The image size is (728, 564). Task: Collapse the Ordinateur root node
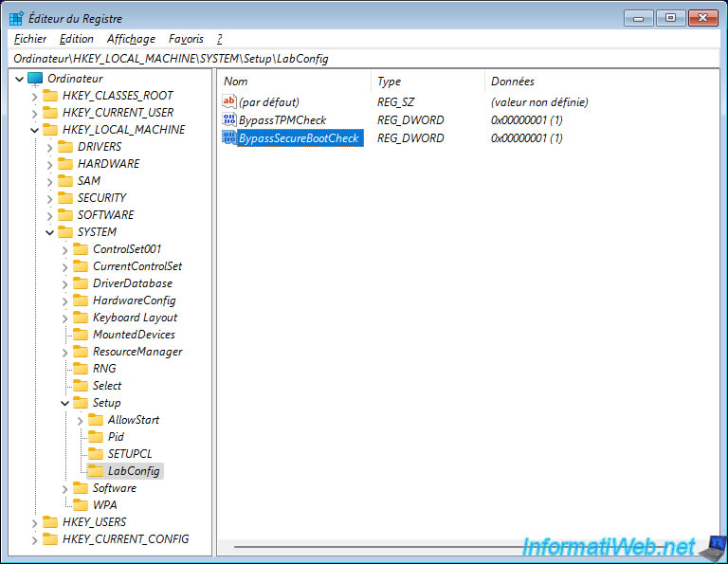click(x=20, y=79)
